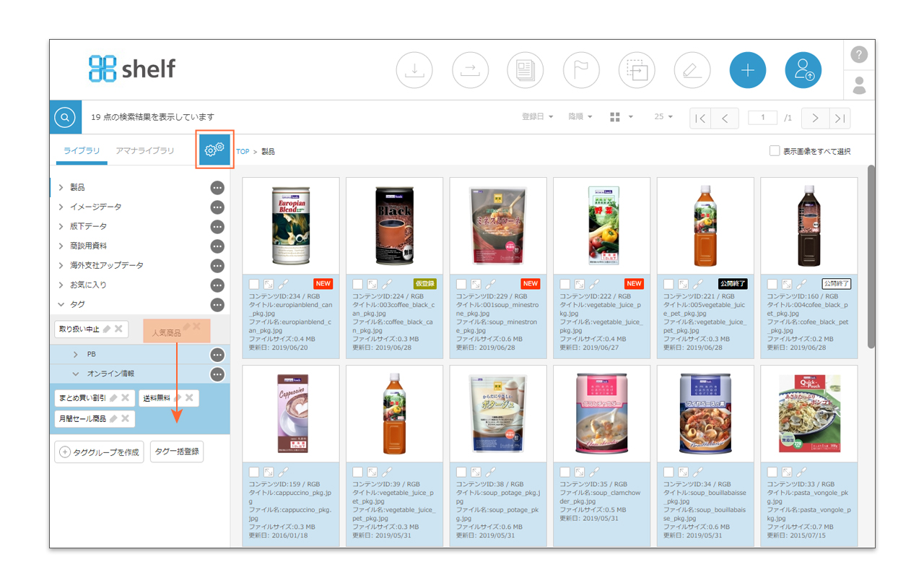Click the blue user upload icon

coord(803,70)
